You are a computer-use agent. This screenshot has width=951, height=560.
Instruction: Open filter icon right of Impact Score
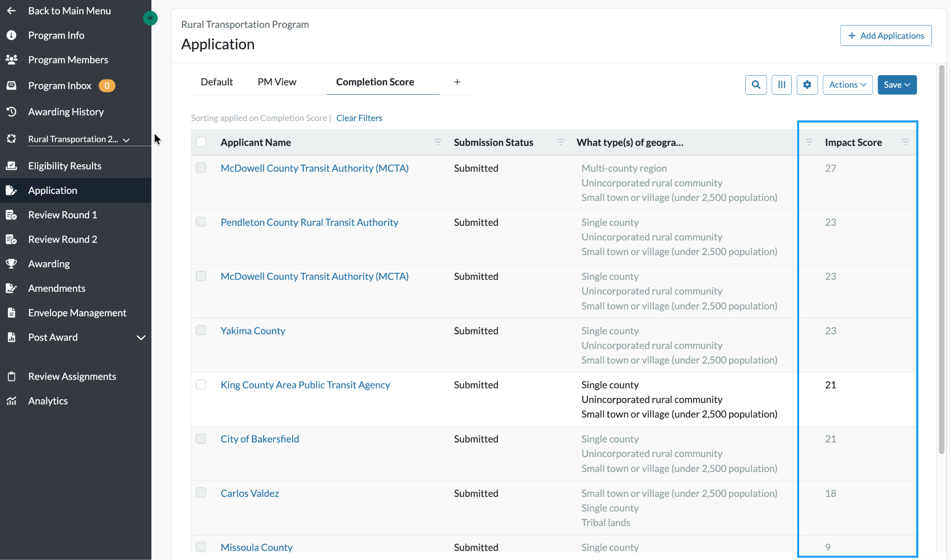click(905, 142)
